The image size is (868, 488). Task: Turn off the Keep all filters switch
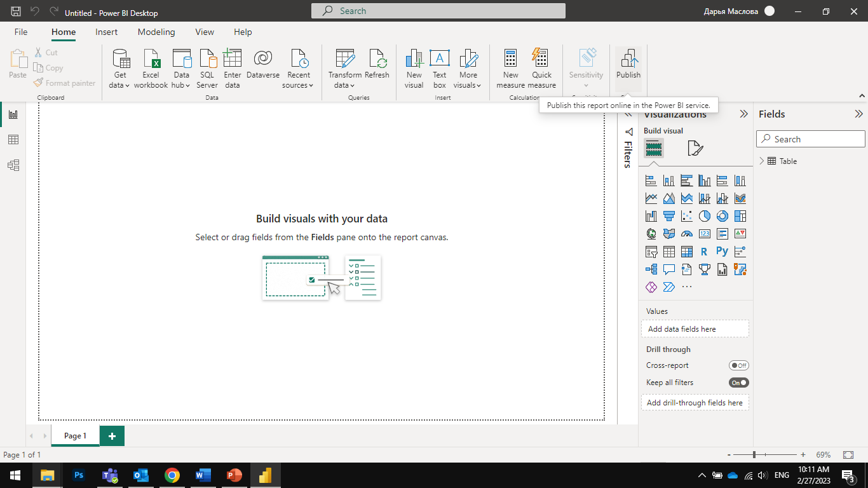739,383
